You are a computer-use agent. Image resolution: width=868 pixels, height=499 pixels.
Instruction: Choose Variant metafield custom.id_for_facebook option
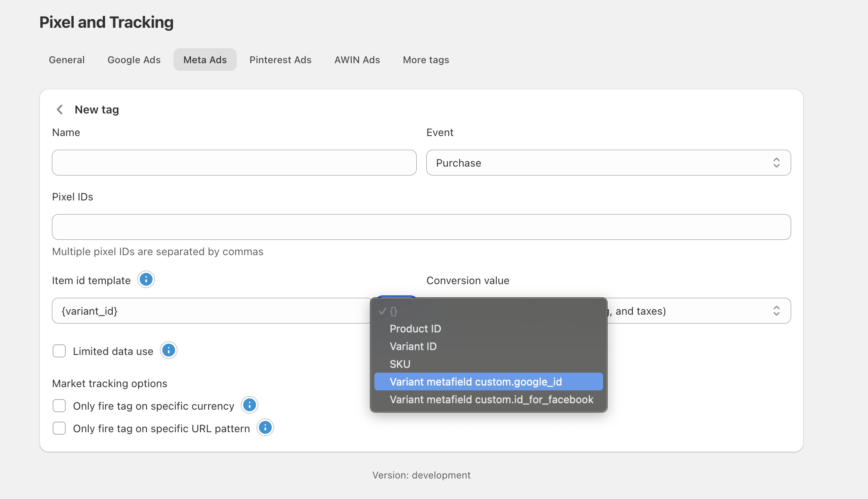[x=491, y=399]
